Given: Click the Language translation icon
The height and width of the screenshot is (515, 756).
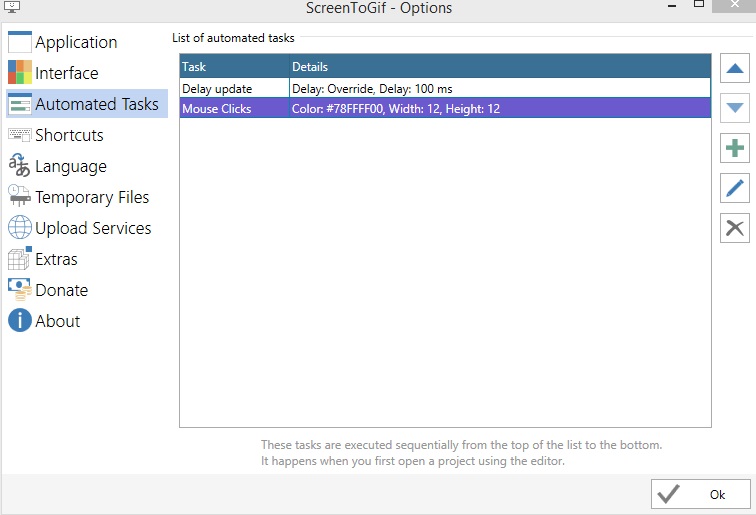Looking at the screenshot, I should pyautogui.click(x=20, y=165).
